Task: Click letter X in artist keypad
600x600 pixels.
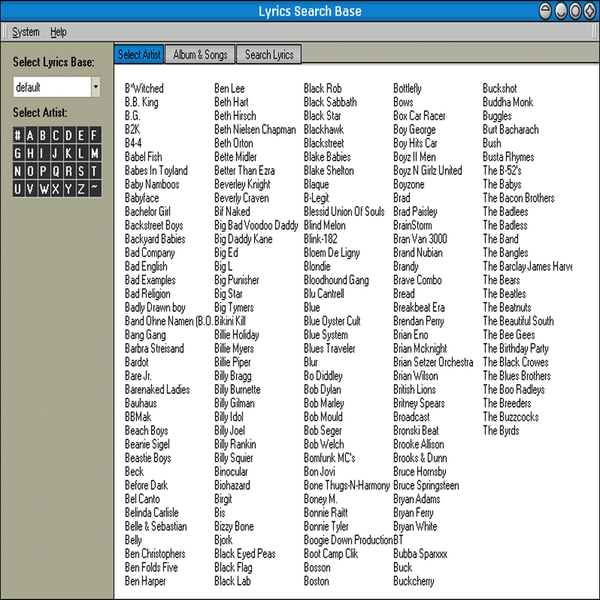Action: (x=56, y=189)
